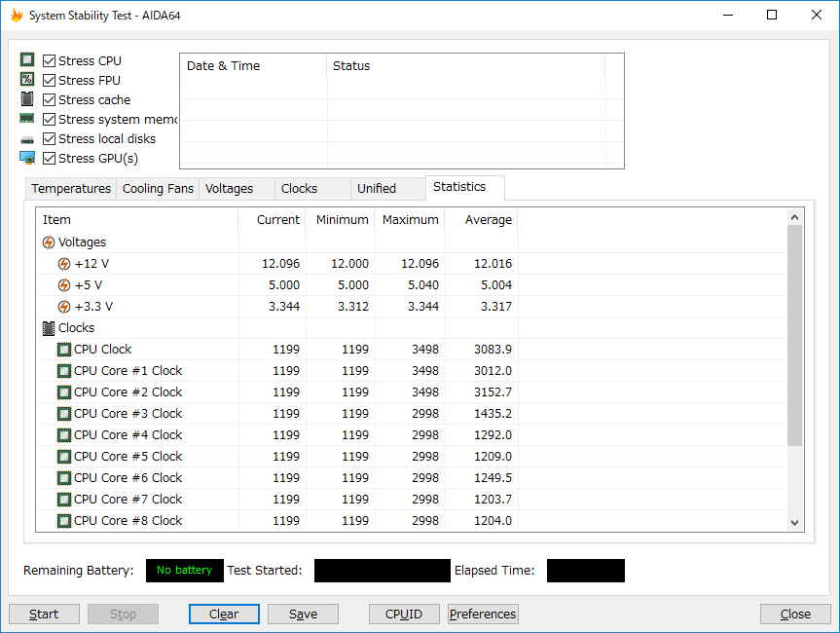840x633 pixels.
Task: Click the Close button at the bottom
Action: point(795,614)
